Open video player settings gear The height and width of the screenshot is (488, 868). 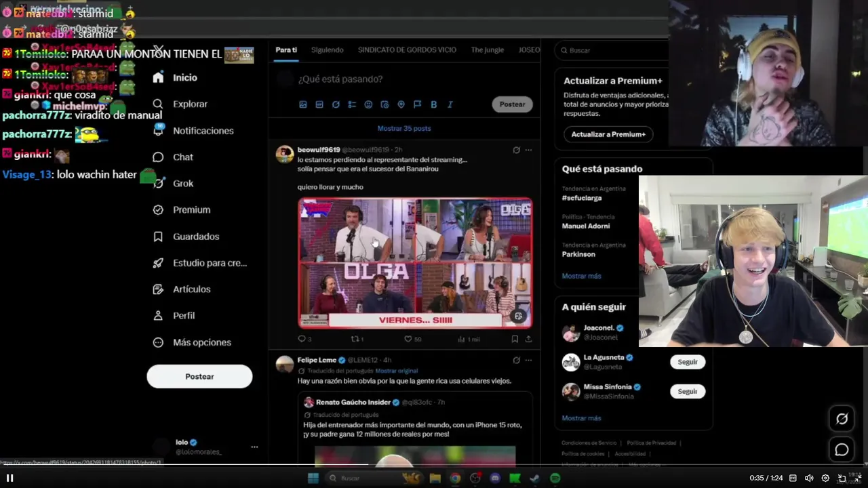point(825,478)
